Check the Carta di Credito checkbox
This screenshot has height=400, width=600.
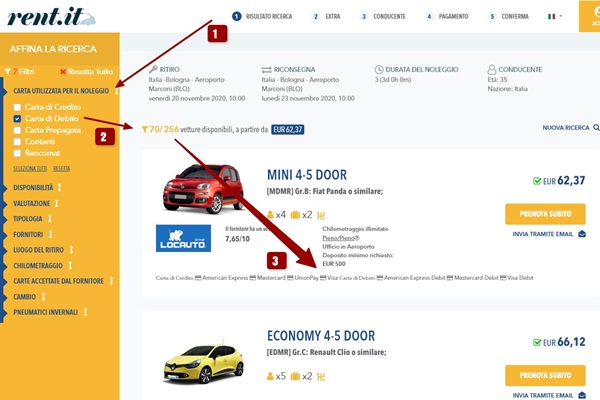pyautogui.click(x=17, y=107)
